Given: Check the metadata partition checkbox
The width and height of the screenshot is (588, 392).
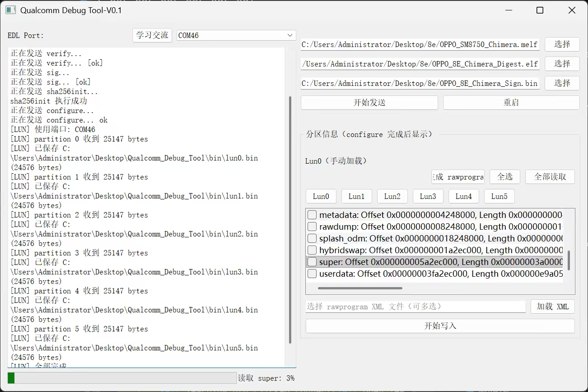Looking at the screenshot, I should [x=312, y=215].
